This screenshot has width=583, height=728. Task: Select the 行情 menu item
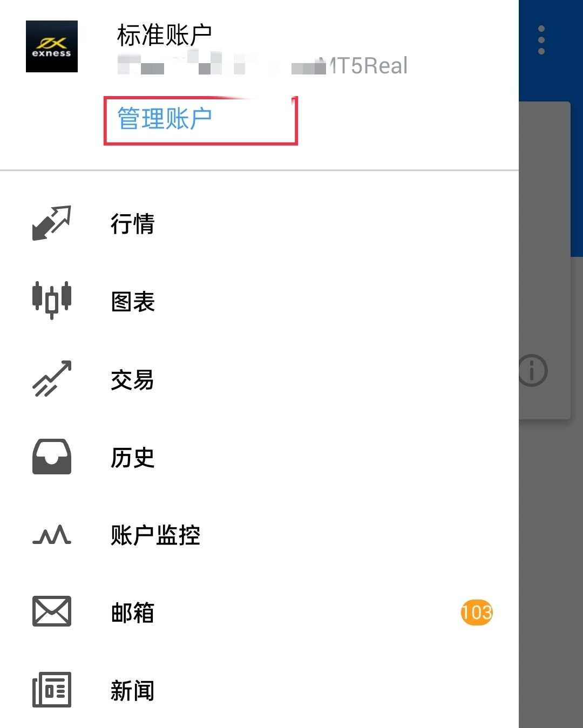[x=259, y=223]
